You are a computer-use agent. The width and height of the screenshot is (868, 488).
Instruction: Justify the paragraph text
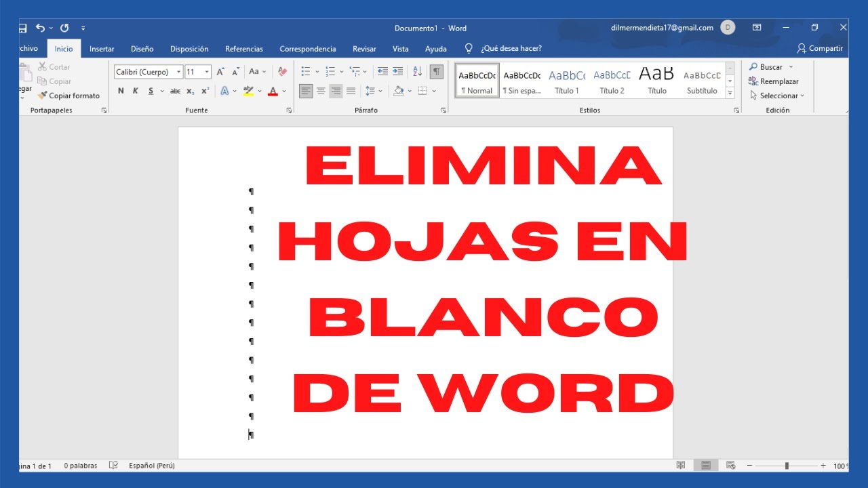click(351, 91)
